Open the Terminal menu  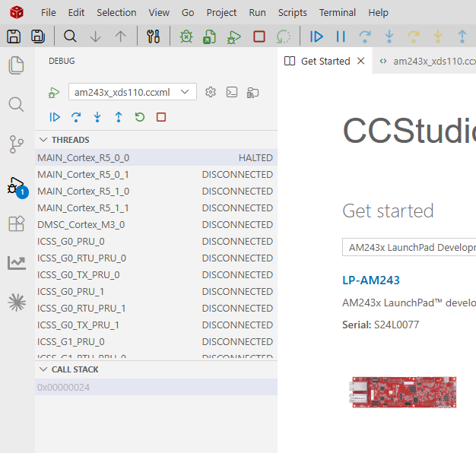click(338, 12)
